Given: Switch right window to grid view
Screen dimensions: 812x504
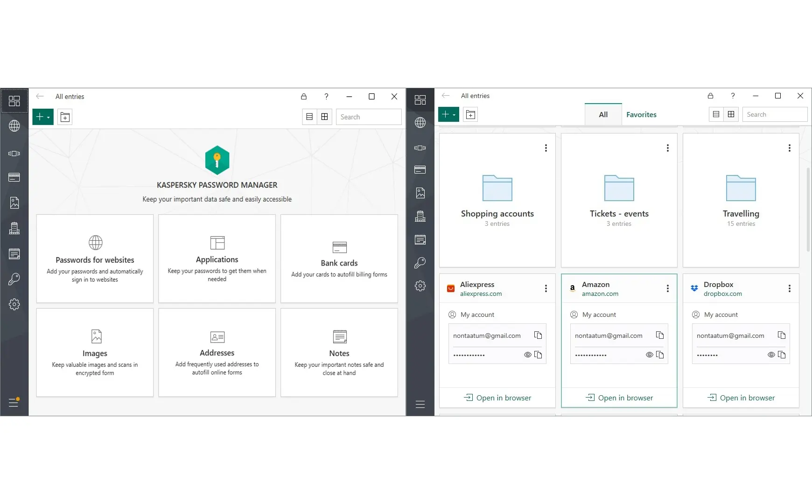Looking at the screenshot, I should [731, 114].
